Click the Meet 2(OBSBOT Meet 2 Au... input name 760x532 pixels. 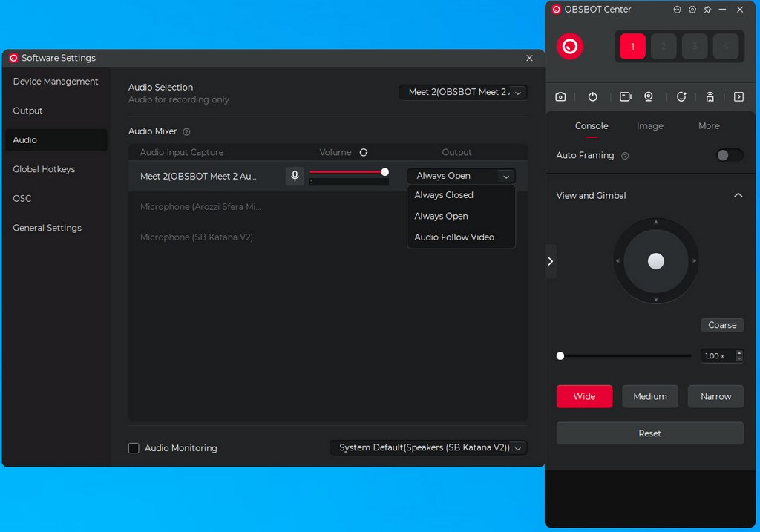click(x=198, y=177)
